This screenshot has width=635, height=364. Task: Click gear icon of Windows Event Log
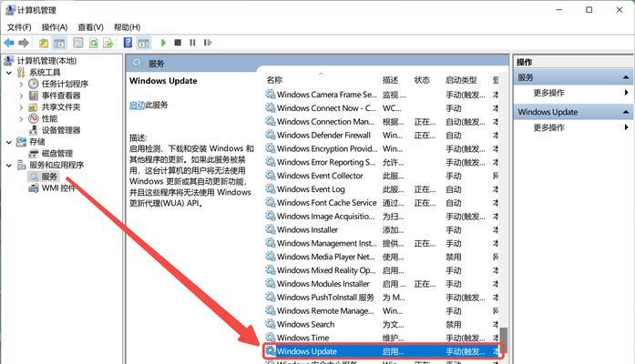pos(270,189)
